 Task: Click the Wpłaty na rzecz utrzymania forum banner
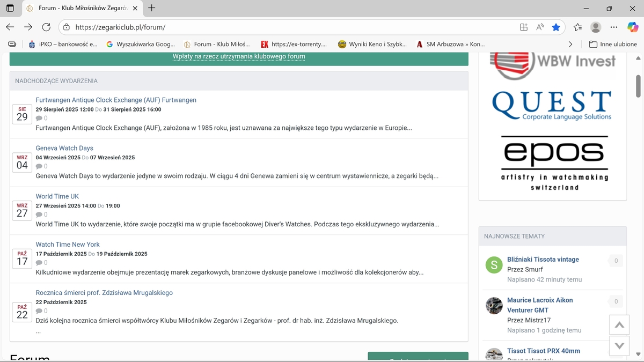(x=239, y=56)
